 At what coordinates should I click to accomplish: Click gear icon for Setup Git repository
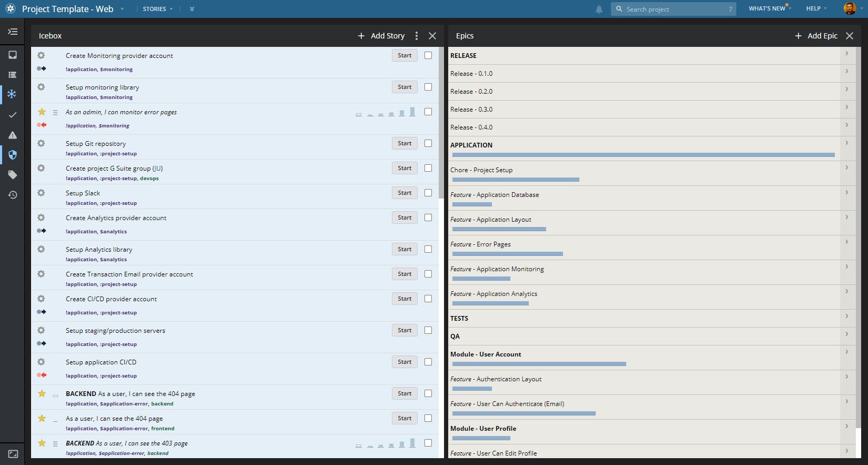tap(41, 143)
